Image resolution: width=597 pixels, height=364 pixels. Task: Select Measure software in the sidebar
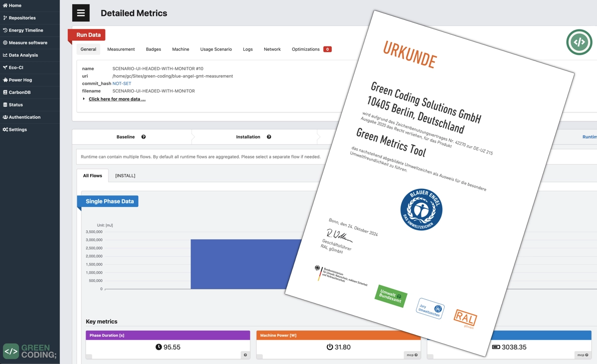[x=25, y=43]
